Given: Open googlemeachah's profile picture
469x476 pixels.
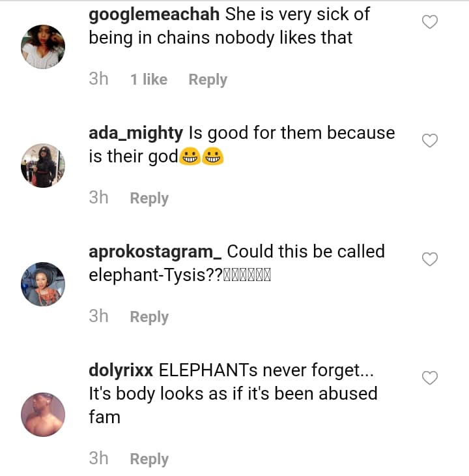Looking at the screenshot, I should [43, 47].
